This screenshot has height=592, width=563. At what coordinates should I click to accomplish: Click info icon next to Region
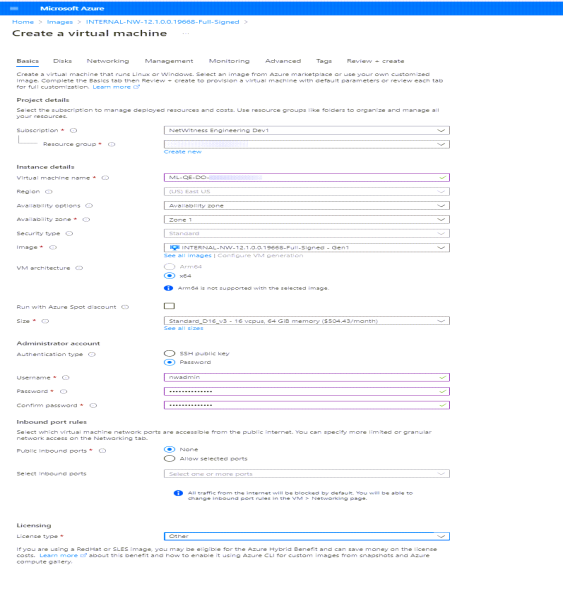pyautogui.click(x=49, y=192)
